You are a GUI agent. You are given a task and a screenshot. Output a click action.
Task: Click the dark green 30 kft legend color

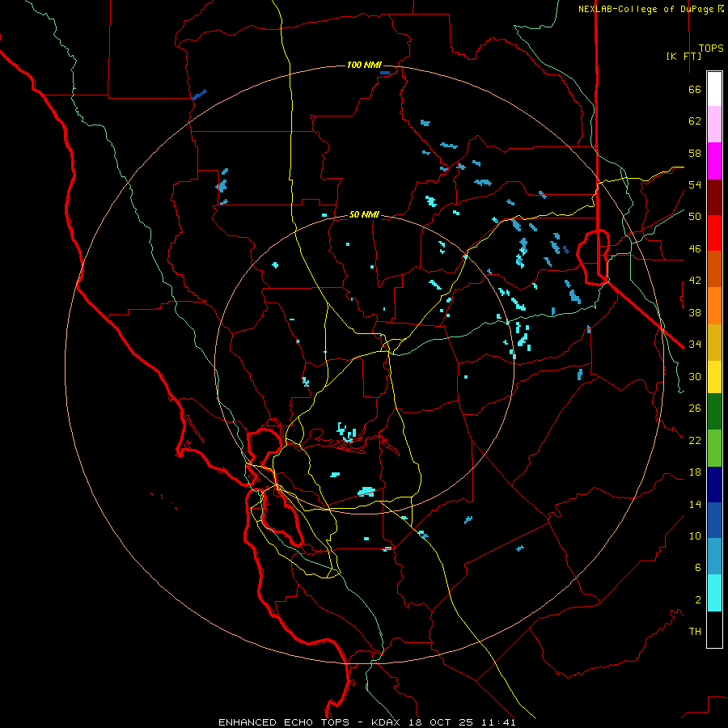coord(714,412)
